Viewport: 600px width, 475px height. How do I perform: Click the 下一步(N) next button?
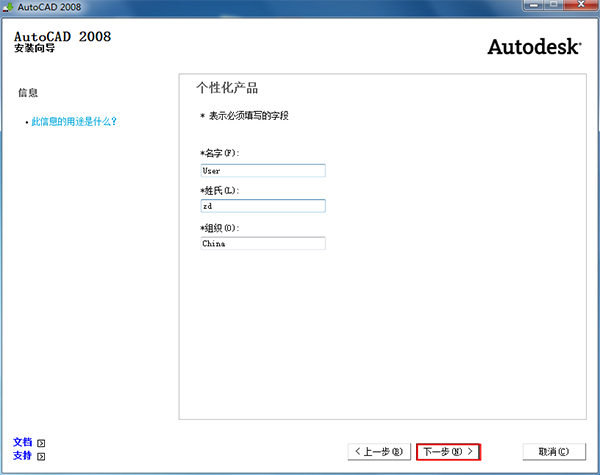click(x=448, y=452)
